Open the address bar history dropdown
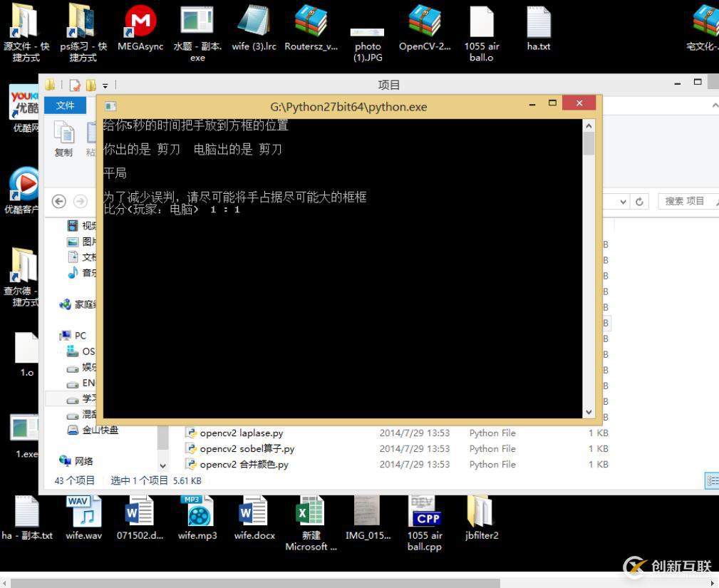The image size is (719, 588). click(623, 202)
